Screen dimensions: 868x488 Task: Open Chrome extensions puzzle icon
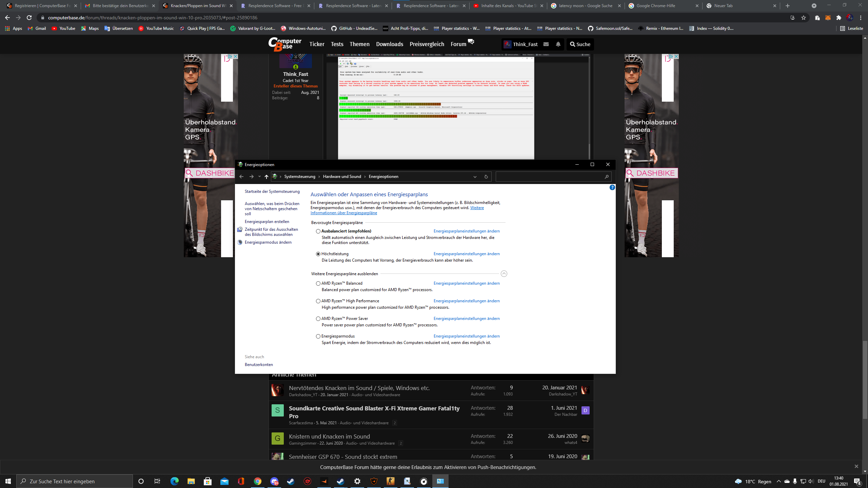(x=839, y=18)
